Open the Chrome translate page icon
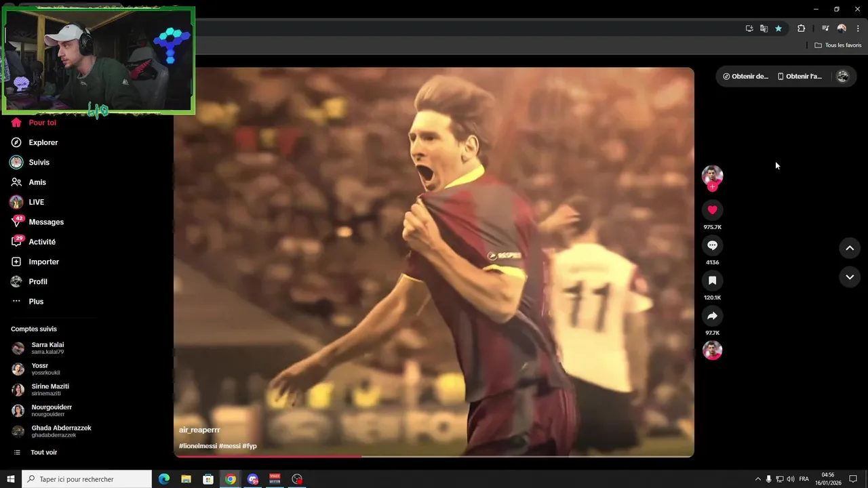The width and height of the screenshot is (868, 488). tap(764, 28)
